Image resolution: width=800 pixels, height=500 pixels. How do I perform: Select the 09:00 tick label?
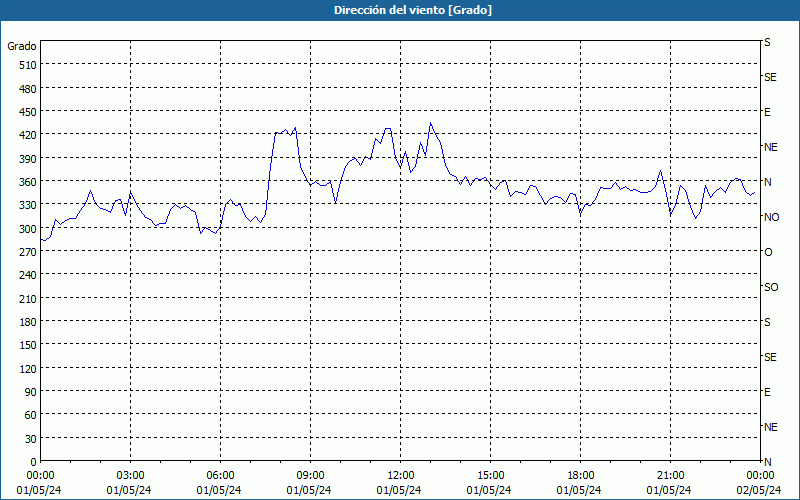tap(310, 476)
